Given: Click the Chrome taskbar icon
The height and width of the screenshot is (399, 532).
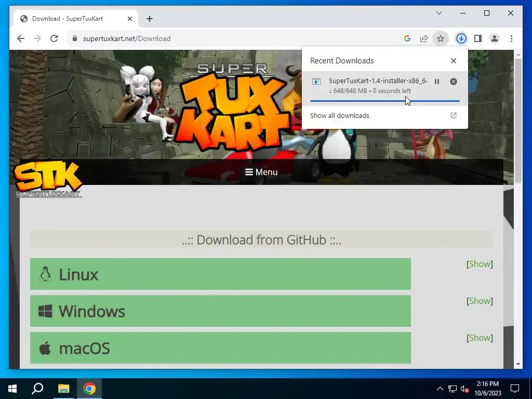Looking at the screenshot, I should (x=89, y=389).
